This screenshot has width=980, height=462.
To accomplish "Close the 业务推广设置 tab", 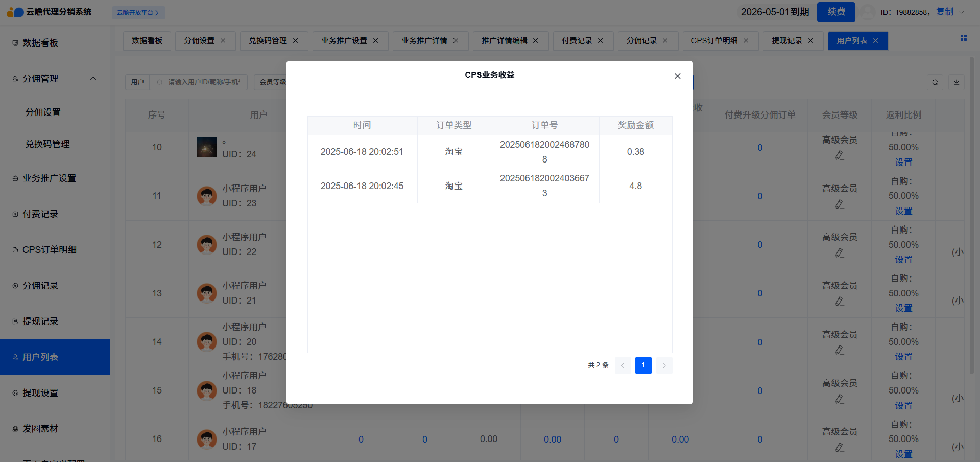I will (x=375, y=41).
